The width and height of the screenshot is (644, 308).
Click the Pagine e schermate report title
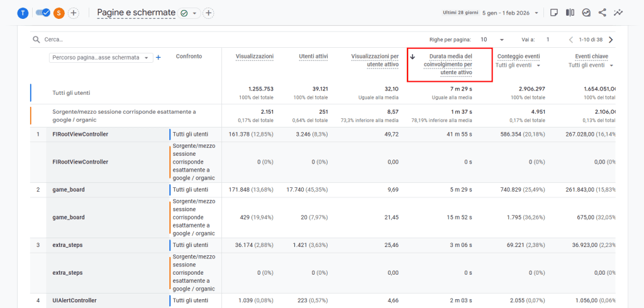(x=136, y=13)
